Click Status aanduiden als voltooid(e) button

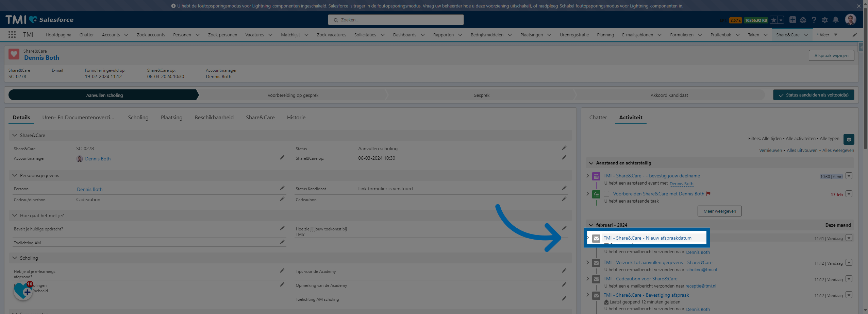(x=814, y=95)
